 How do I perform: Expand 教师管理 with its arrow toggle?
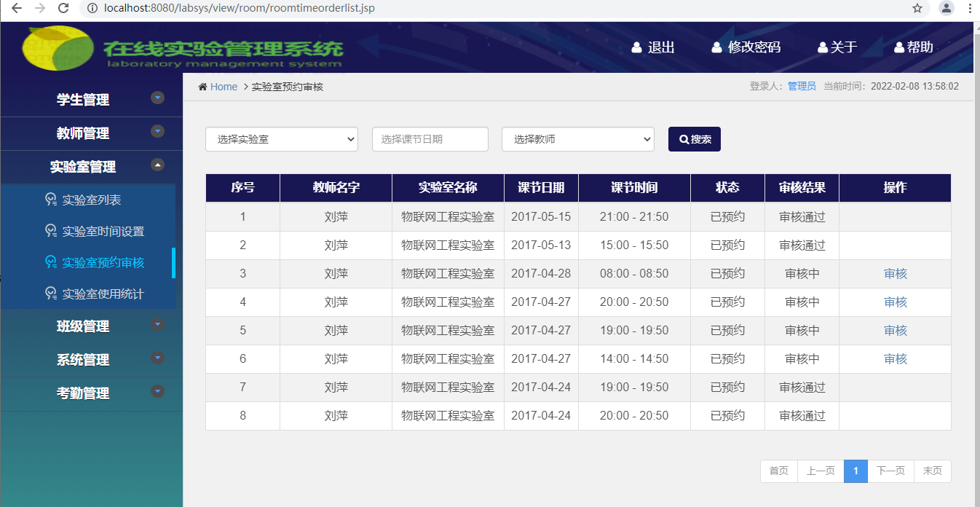pos(157,131)
